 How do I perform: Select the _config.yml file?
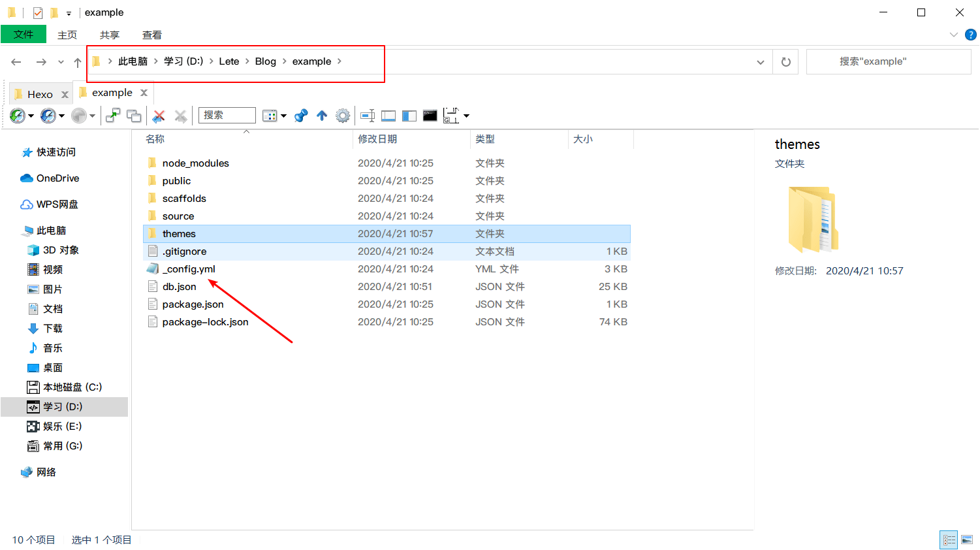coord(189,269)
